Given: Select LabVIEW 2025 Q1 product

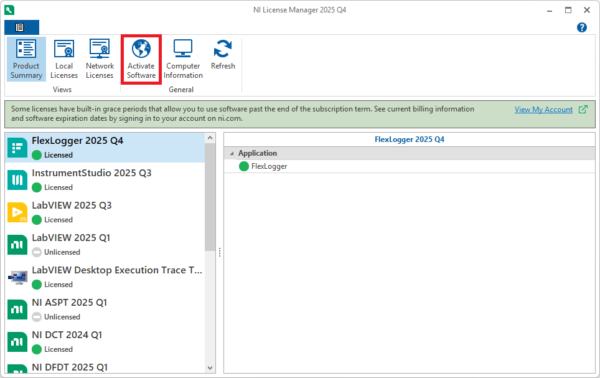Looking at the screenshot, I should click(x=105, y=244).
